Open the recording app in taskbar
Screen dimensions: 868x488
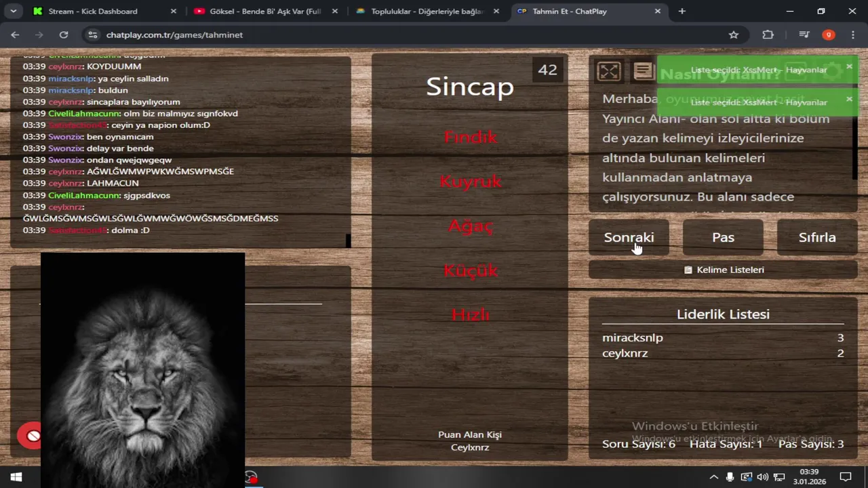252,477
